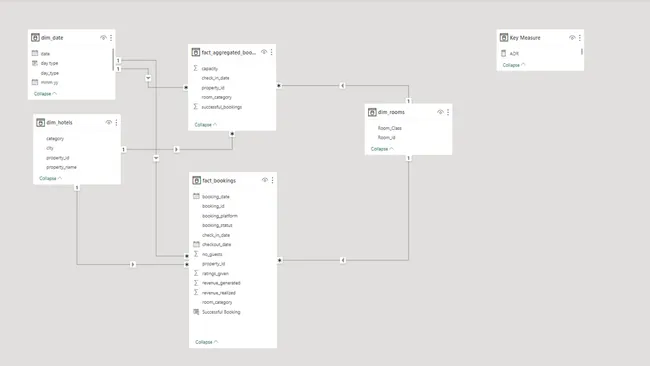650x366 pixels.
Task: Collapse the dim_rooms table card
Action: 382,149
